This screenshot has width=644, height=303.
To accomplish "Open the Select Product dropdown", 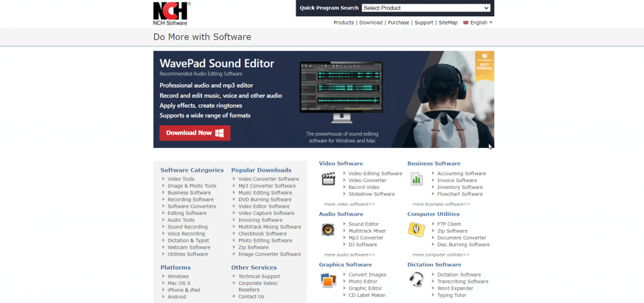I will pos(426,8).
